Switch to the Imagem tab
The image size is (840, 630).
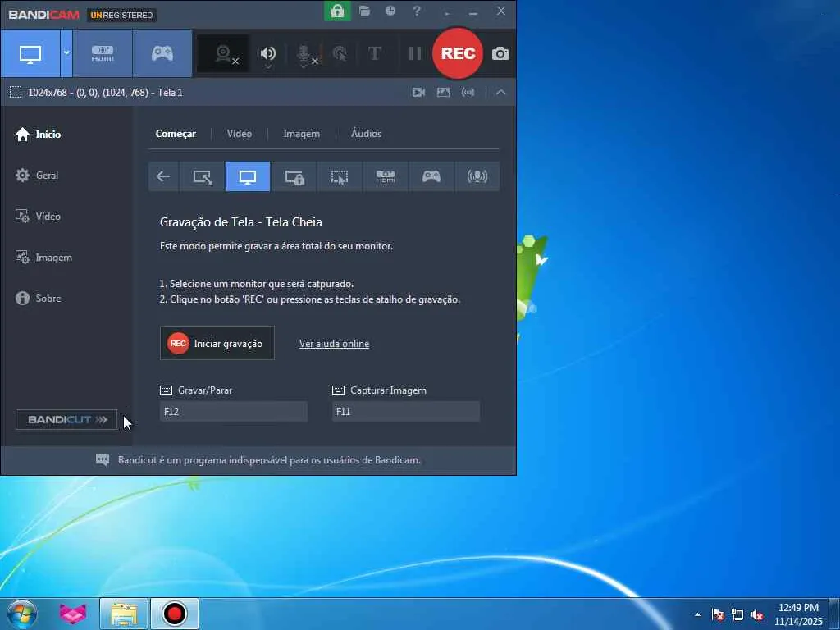(302, 134)
